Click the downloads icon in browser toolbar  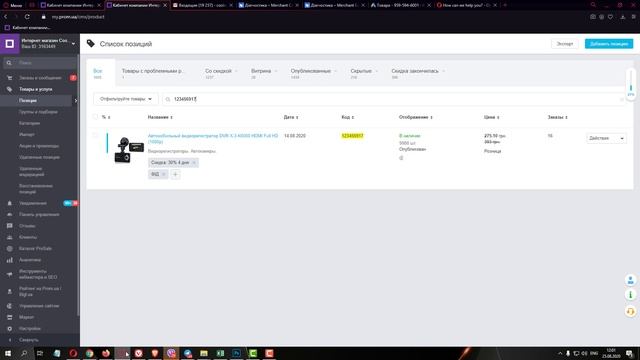622,17
